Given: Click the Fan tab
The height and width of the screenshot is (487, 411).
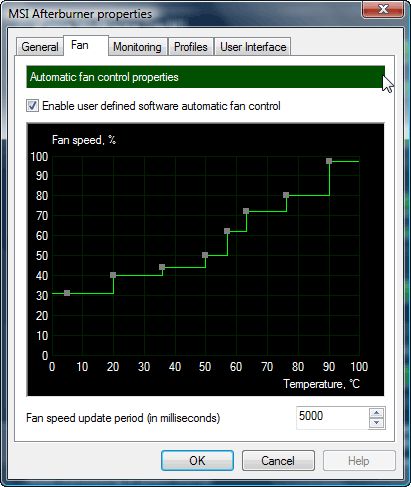Looking at the screenshot, I should pos(80,45).
